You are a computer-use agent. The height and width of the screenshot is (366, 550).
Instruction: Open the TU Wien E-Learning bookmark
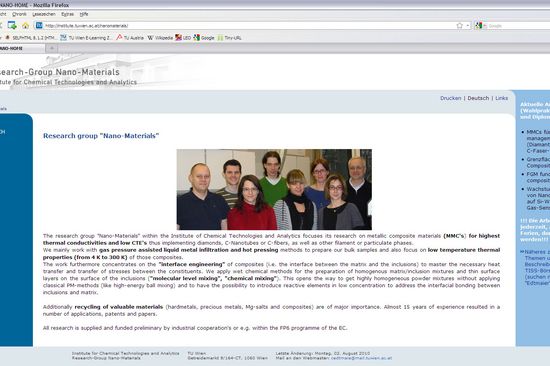(x=87, y=38)
